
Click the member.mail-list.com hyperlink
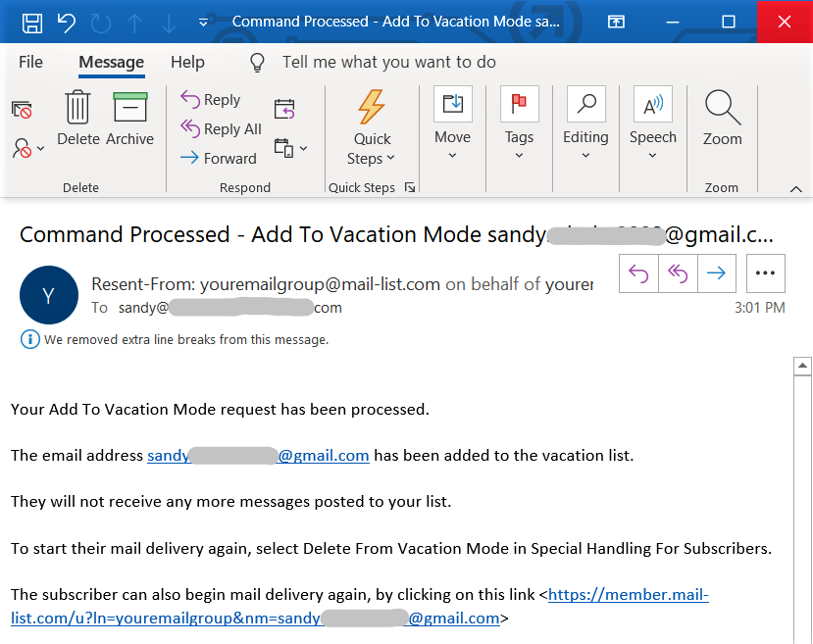(x=628, y=595)
